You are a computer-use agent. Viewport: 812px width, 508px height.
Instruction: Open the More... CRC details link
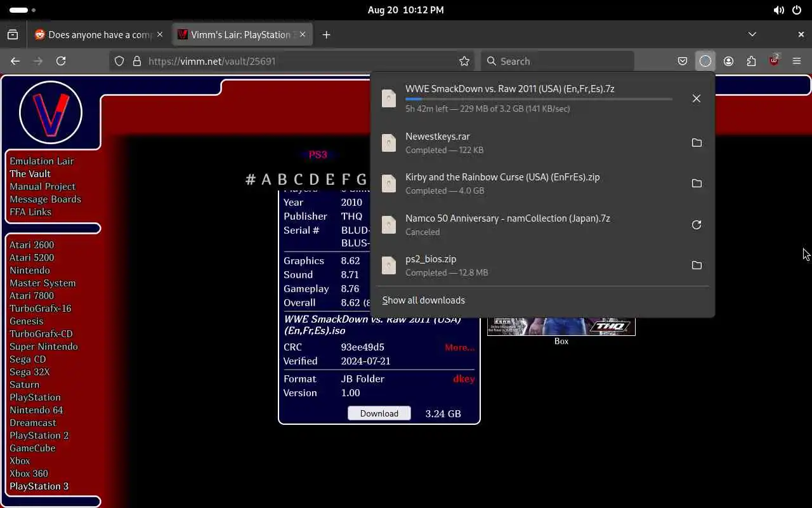pos(460,347)
